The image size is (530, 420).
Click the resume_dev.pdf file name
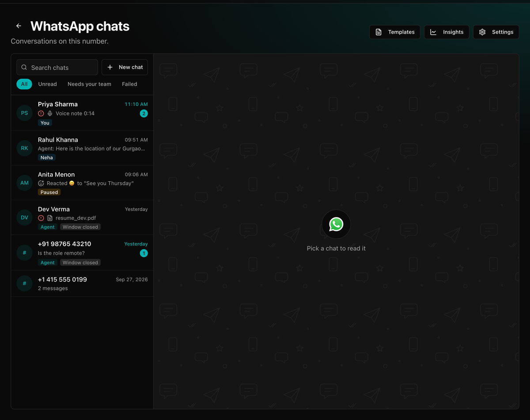(76, 218)
